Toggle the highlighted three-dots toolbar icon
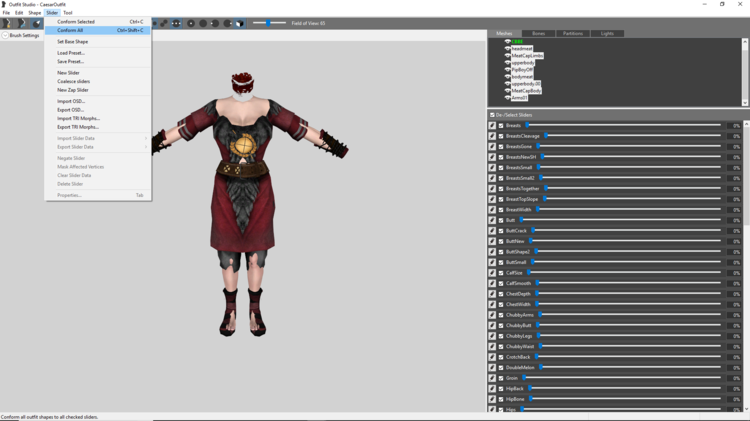This screenshot has width=750, height=421. point(176,23)
